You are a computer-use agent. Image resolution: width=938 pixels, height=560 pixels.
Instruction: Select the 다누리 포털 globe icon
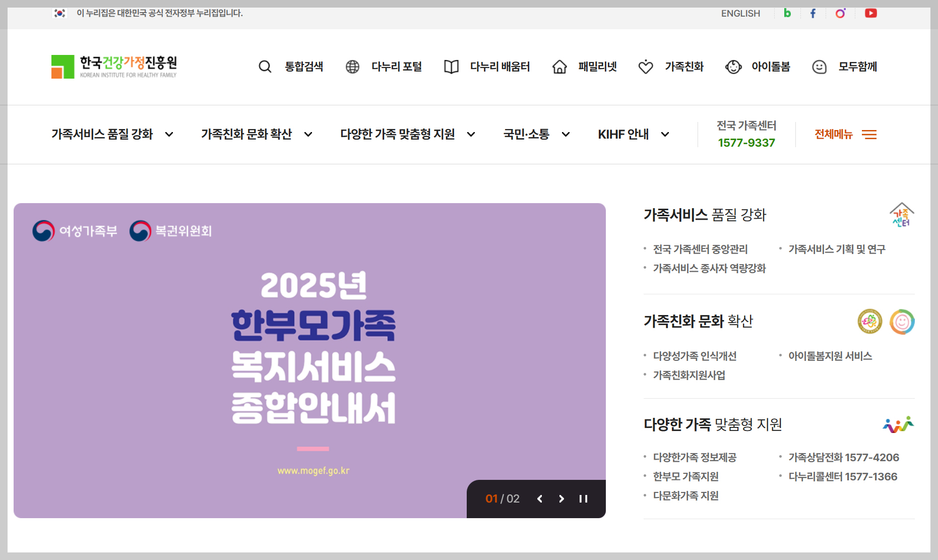(x=352, y=67)
